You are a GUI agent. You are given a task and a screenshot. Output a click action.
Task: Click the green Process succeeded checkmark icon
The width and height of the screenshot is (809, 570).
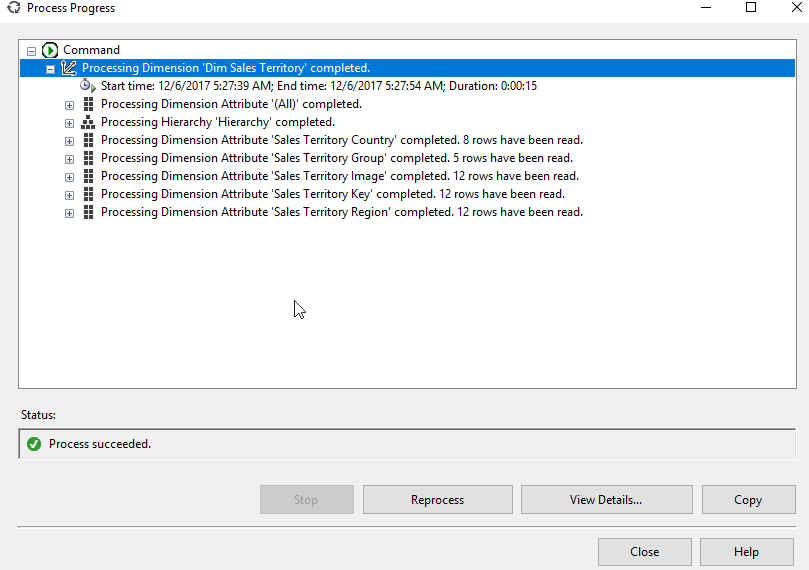34,444
